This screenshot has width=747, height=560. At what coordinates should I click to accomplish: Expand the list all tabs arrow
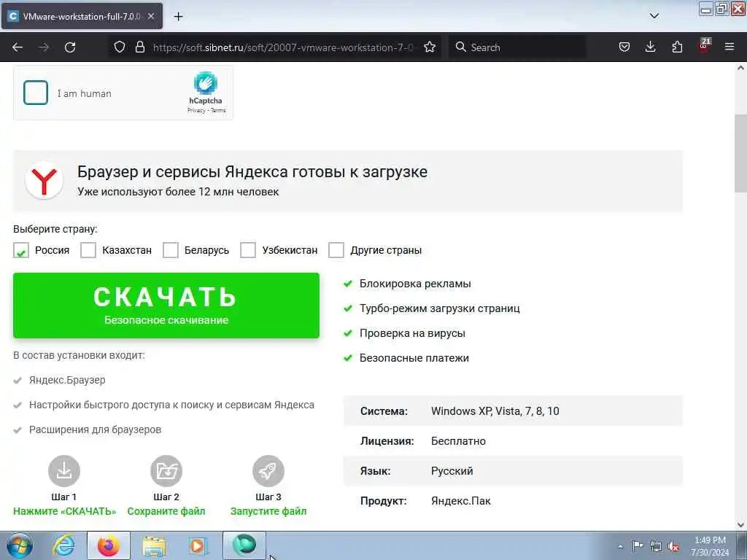(654, 16)
